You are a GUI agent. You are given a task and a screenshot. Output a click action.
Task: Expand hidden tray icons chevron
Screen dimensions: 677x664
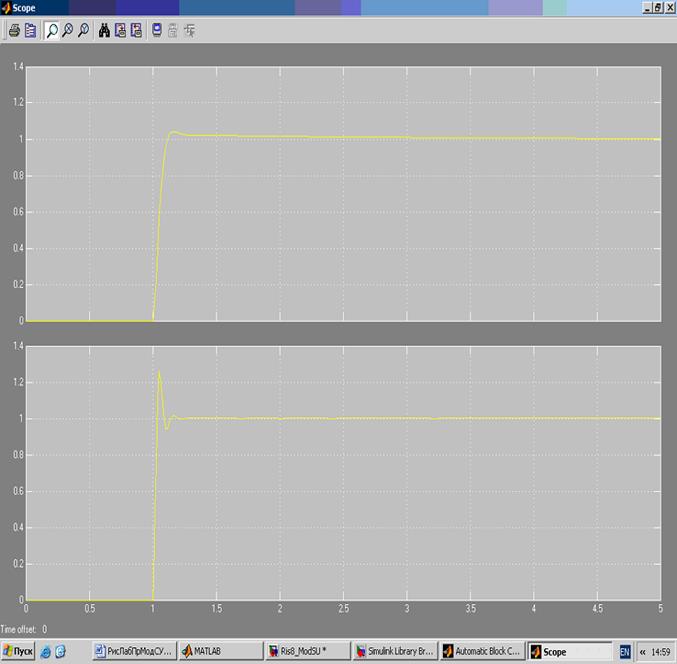[642, 651]
